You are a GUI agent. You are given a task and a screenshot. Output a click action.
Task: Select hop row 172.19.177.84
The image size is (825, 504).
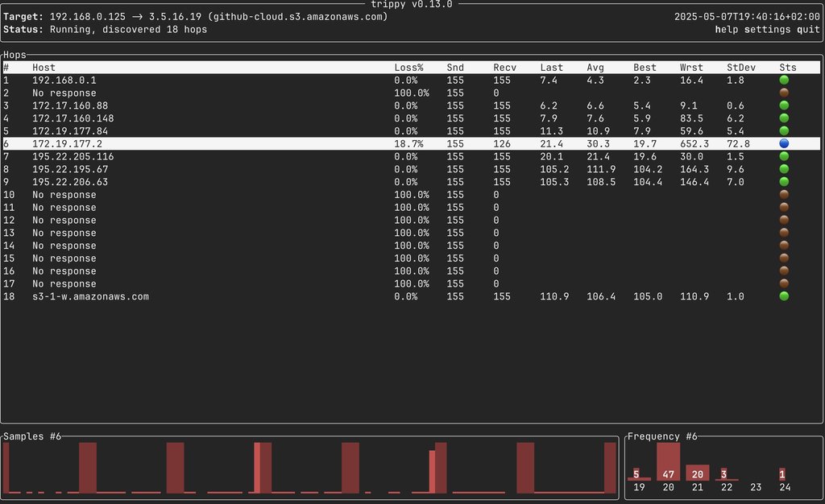410,130
